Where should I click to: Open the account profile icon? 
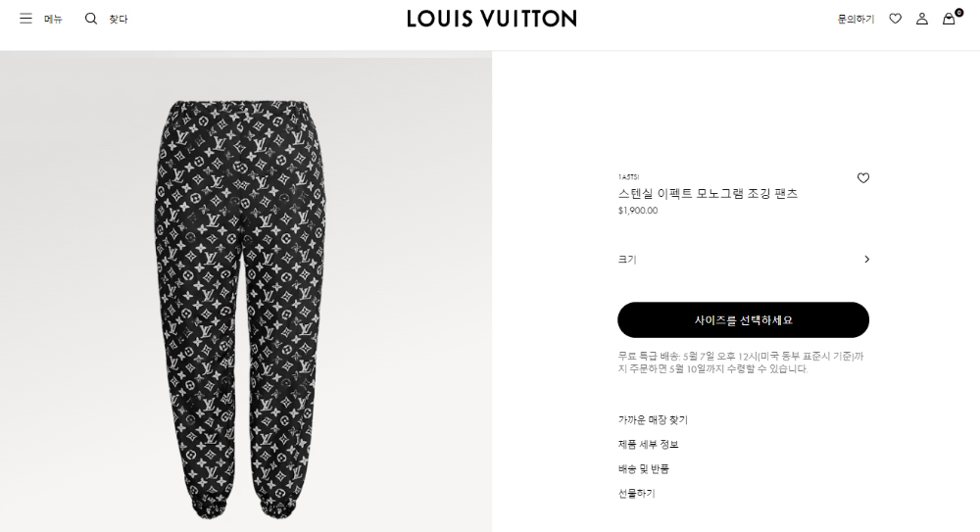(922, 19)
